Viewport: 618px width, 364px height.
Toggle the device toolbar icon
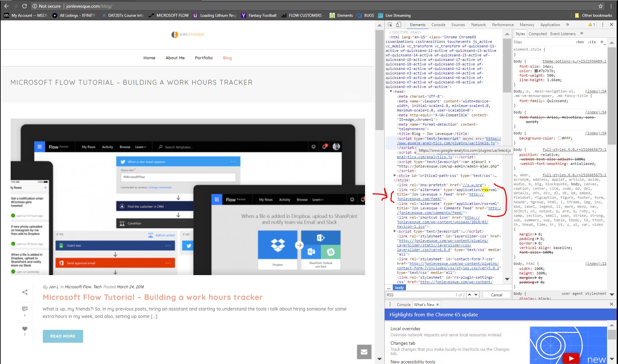tap(399, 25)
